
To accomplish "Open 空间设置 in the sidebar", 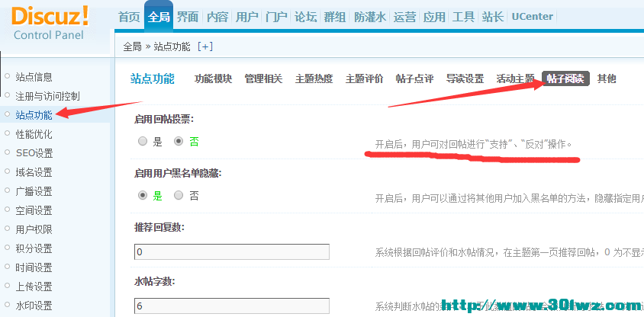I will [x=34, y=210].
